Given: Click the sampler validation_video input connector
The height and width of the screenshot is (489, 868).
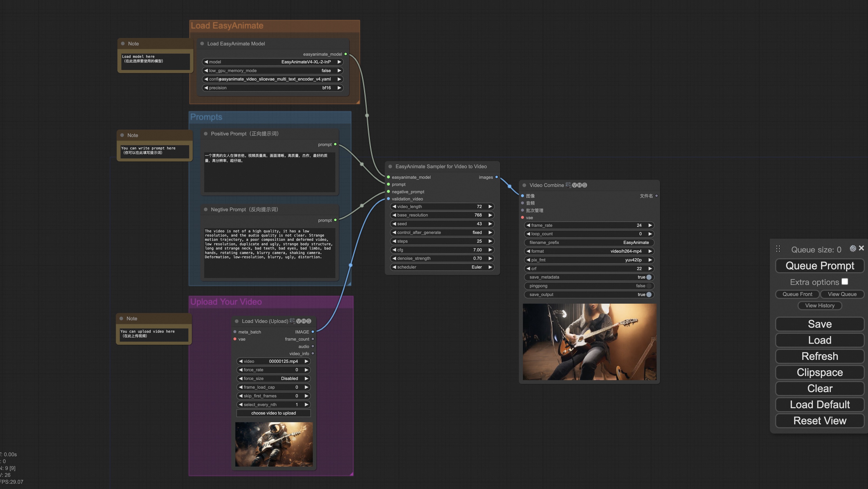Looking at the screenshot, I should click(x=389, y=199).
